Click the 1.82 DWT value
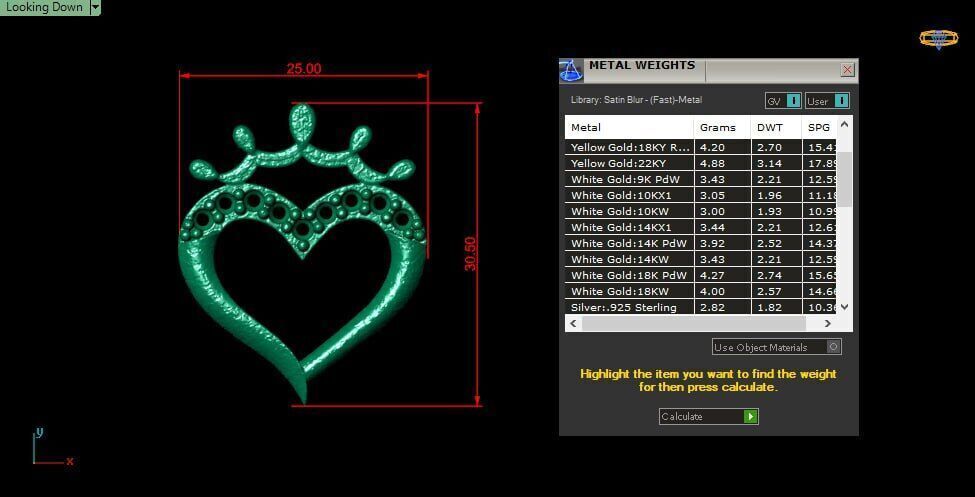Viewport: 975px width, 497px height. (769, 307)
